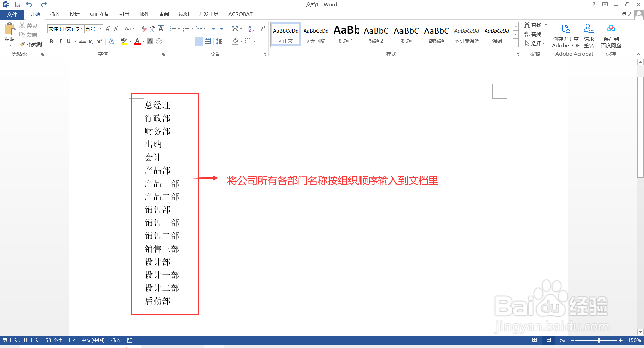Click the vertical scrollbar thumb
644x348 pixels.
[x=640, y=127]
